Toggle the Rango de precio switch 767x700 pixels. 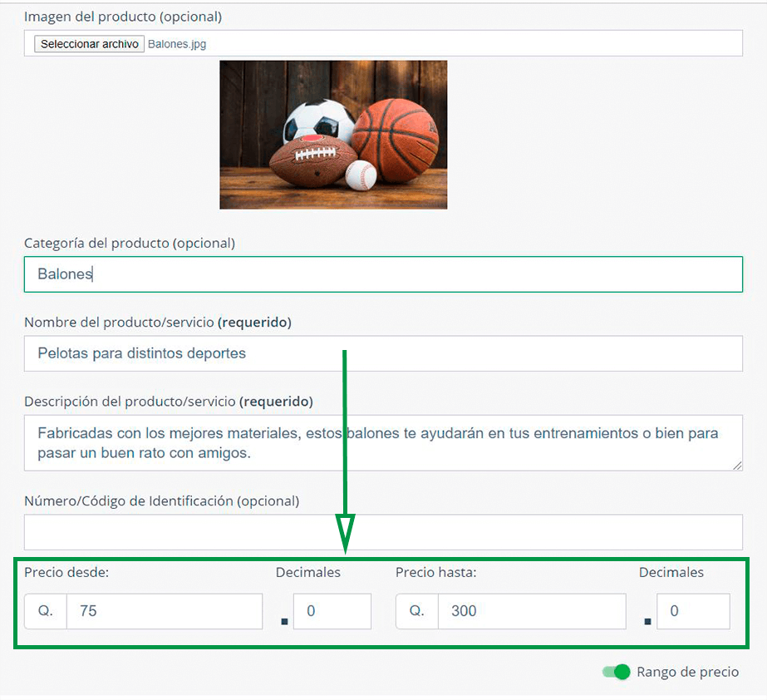click(x=617, y=672)
